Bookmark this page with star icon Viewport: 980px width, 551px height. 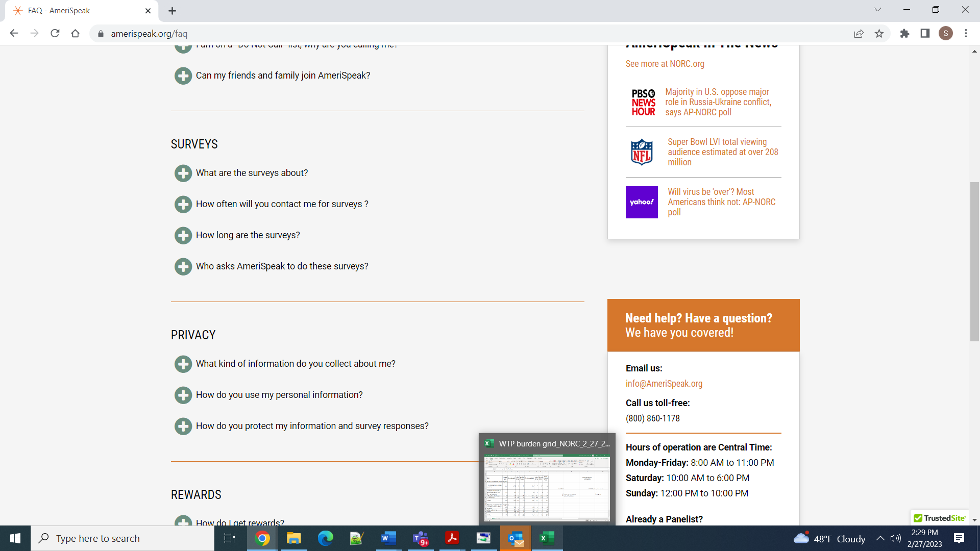pyautogui.click(x=879, y=34)
